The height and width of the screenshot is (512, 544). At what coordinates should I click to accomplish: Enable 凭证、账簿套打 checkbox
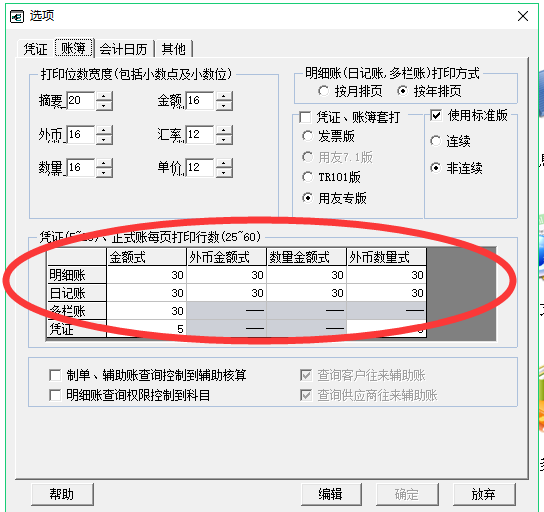pyautogui.click(x=305, y=117)
